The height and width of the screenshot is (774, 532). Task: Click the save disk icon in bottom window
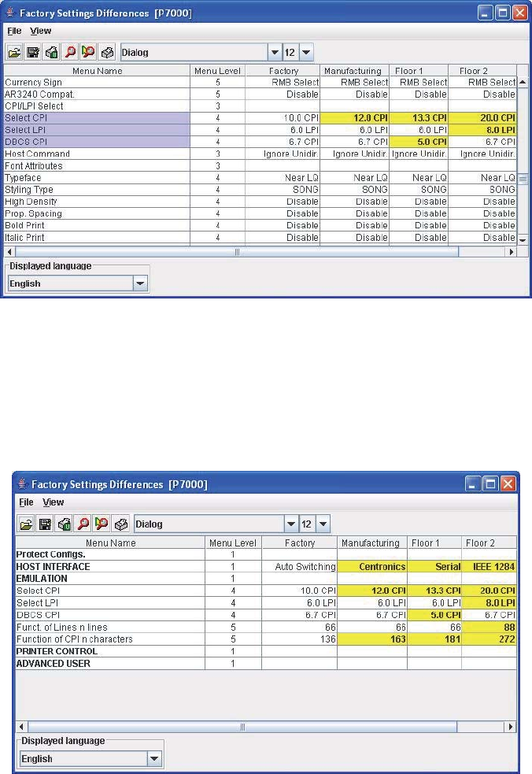[45, 524]
